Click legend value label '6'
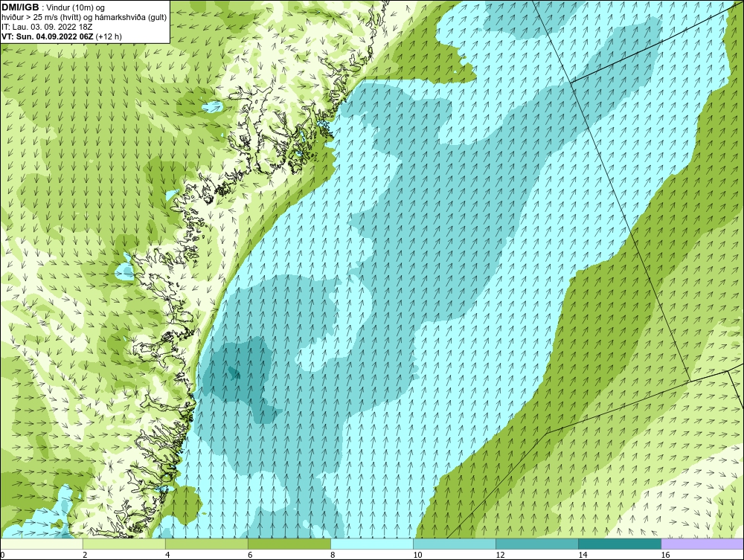The width and height of the screenshot is (744, 560). (250, 556)
